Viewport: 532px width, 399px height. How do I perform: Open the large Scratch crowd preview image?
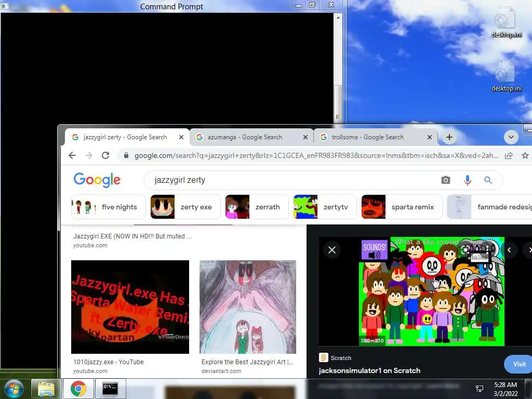(432, 291)
